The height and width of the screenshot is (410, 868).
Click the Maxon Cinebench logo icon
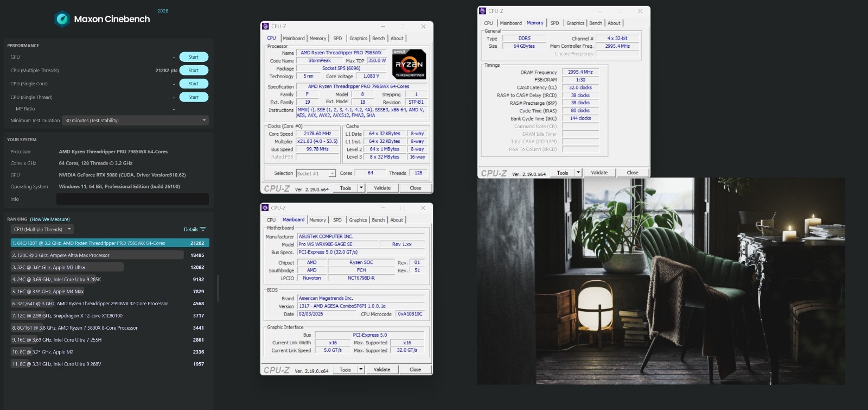pyautogui.click(x=62, y=19)
